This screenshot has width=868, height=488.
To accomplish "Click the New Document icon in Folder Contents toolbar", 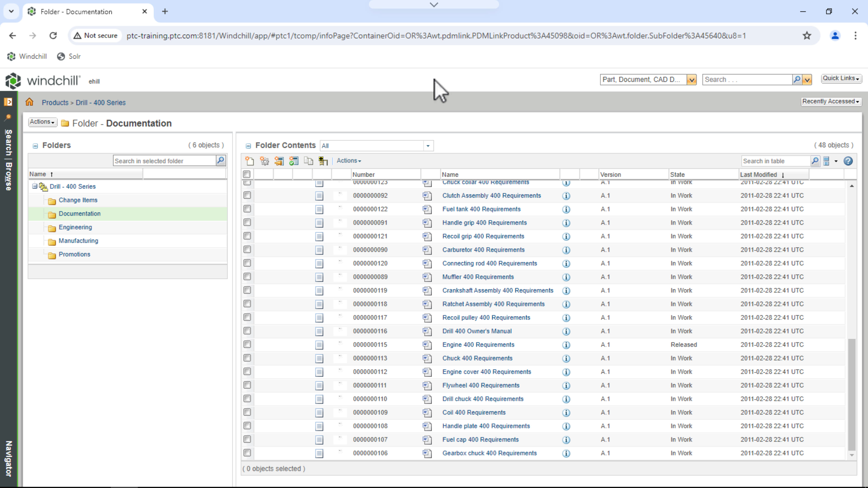I will 249,161.
